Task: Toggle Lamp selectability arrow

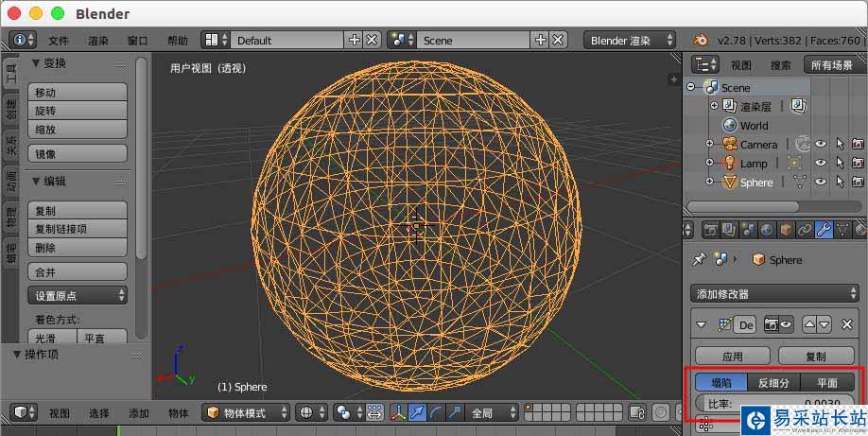Action: [840, 163]
